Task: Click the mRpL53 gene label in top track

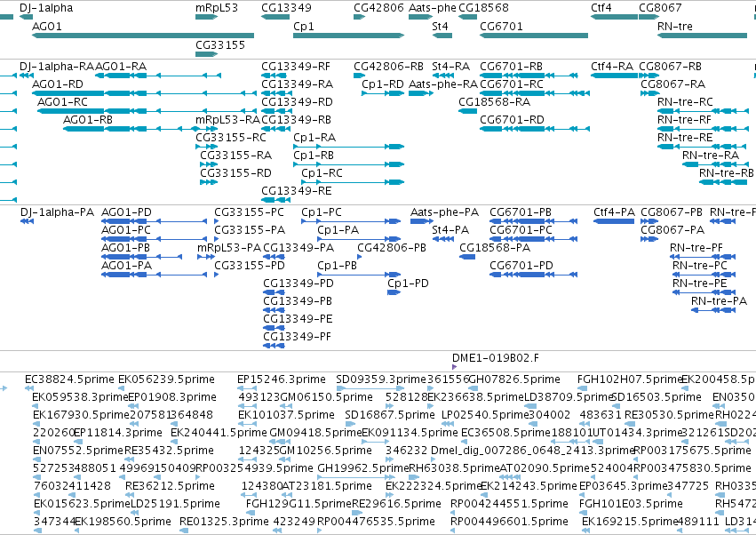Action: click(x=217, y=8)
